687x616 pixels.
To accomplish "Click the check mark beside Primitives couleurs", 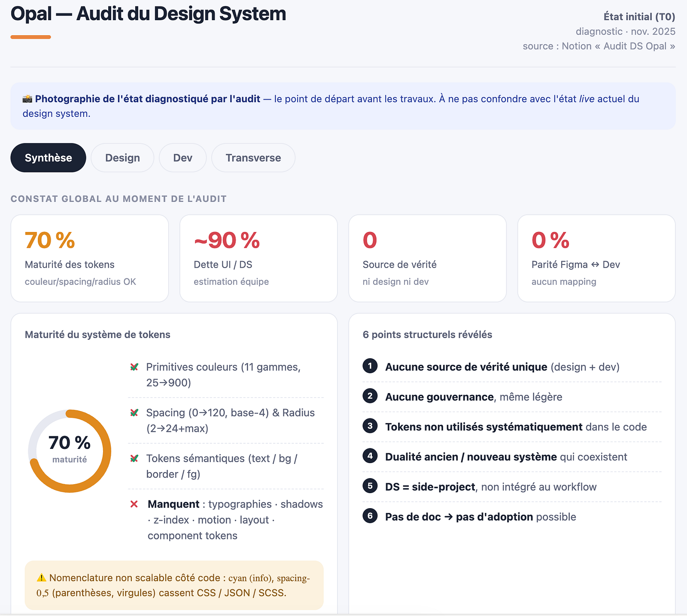I will (x=134, y=367).
